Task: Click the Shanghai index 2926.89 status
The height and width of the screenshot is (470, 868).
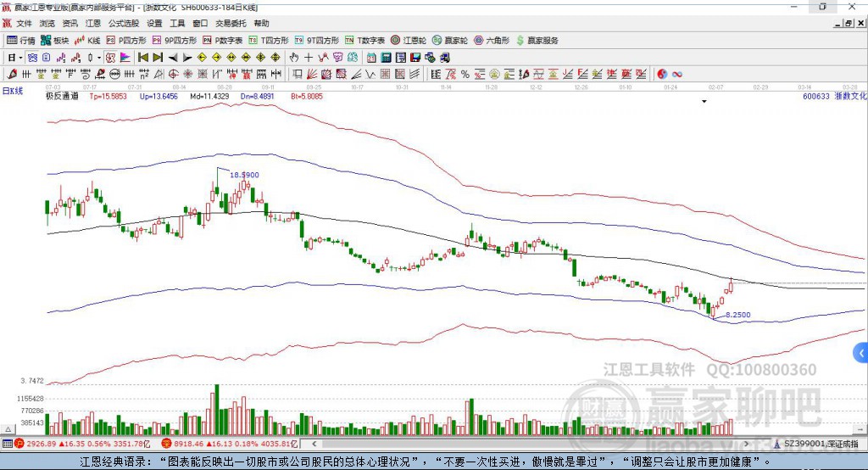Action: coord(82,444)
